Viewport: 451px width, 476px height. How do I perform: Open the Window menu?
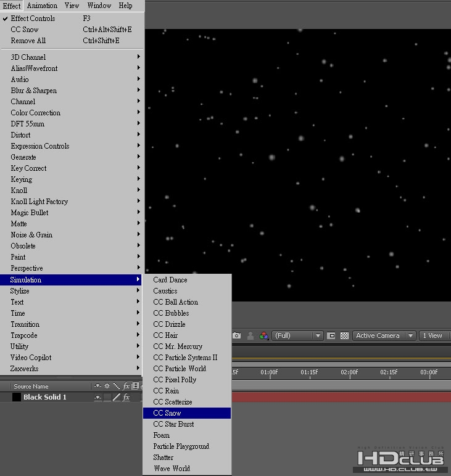tap(99, 6)
